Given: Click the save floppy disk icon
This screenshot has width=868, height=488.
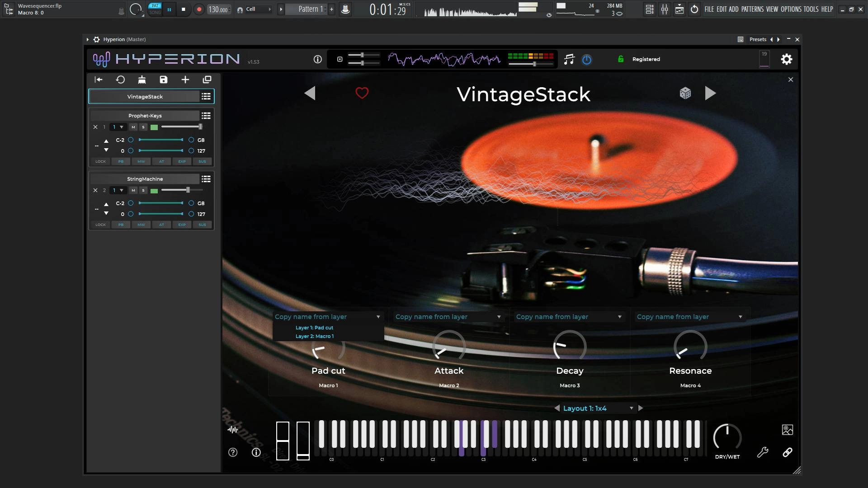Looking at the screenshot, I should [164, 80].
